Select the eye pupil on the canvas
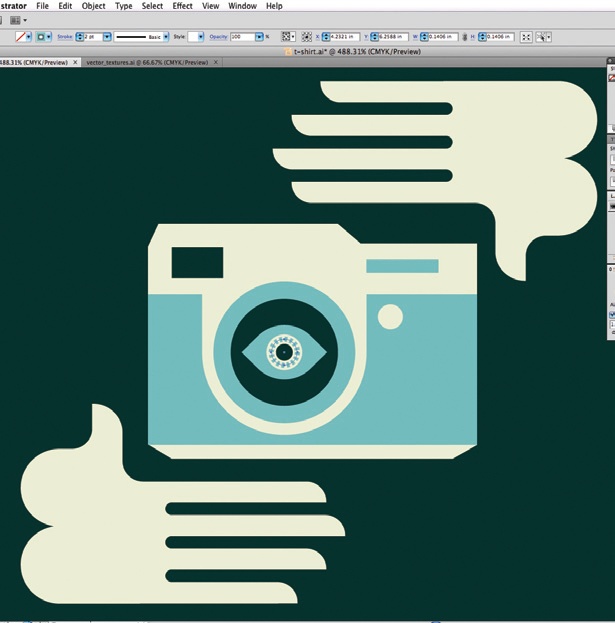 point(284,352)
